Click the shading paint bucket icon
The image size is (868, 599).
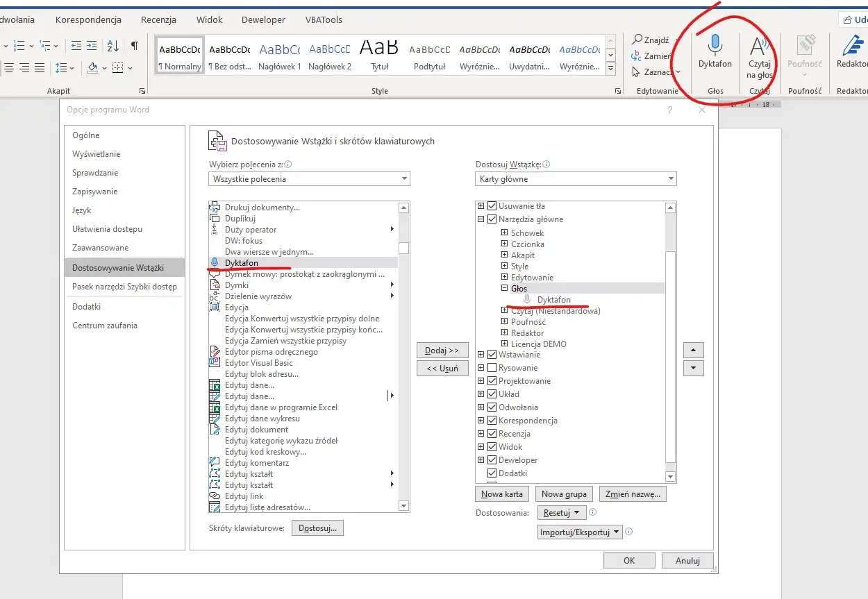(92, 67)
